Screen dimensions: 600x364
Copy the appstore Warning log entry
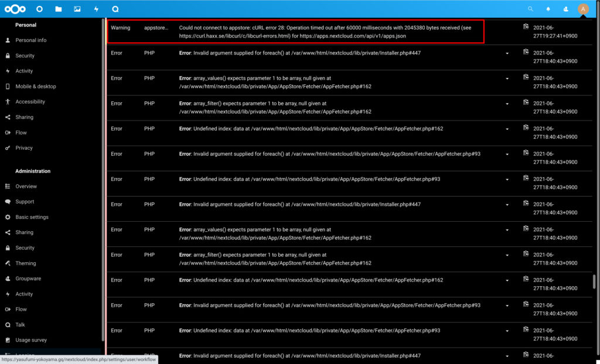click(526, 27)
